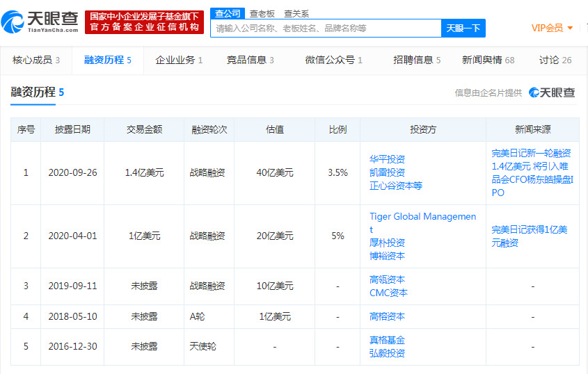
Task: Select the 查公司 search tab
Action: [x=228, y=13]
